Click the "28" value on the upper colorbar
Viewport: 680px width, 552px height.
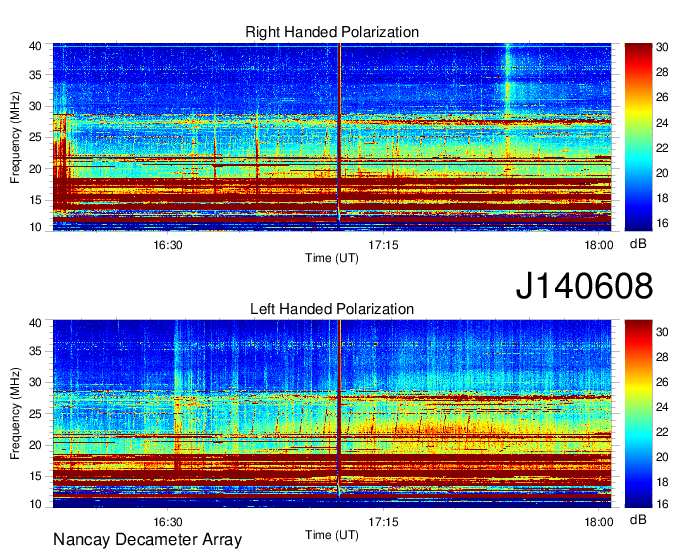pyautogui.click(x=662, y=72)
